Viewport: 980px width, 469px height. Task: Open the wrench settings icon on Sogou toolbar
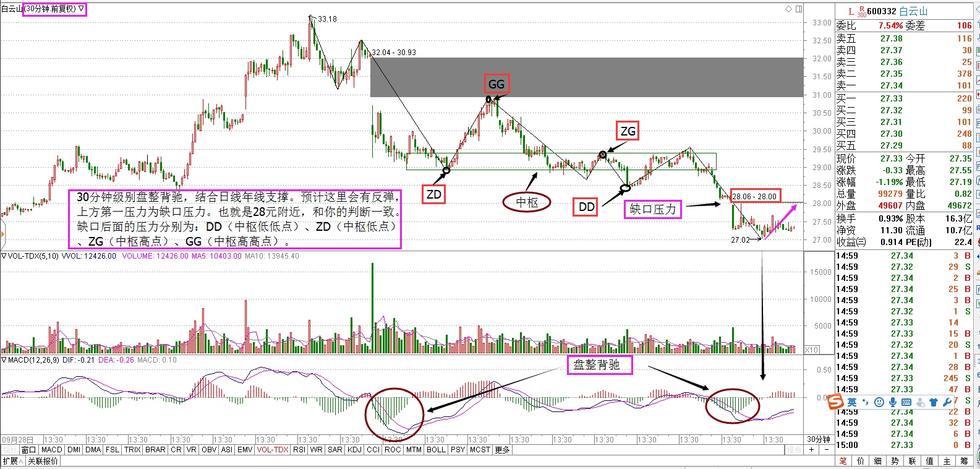947,402
